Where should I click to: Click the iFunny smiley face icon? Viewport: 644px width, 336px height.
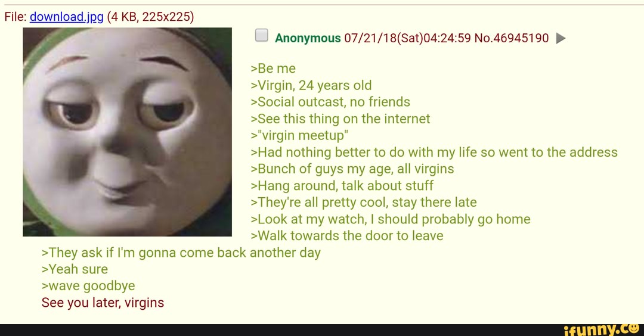coord(634,328)
